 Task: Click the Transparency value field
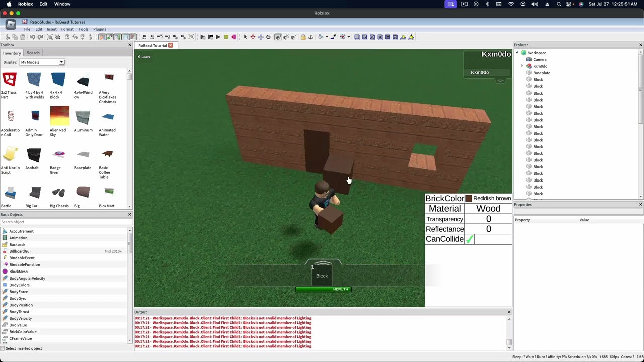click(x=488, y=219)
